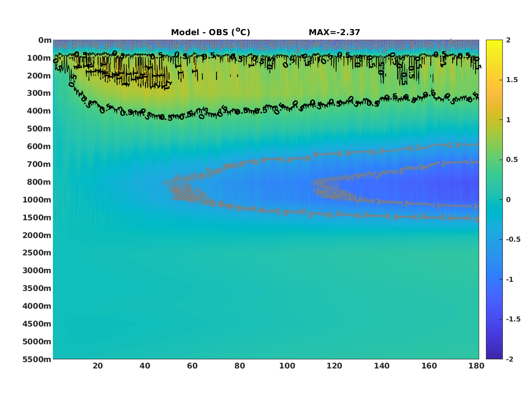This screenshot has height=399, width=532.
Task: Click the colorbar tick label '-1.5'
Action: (x=513, y=319)
